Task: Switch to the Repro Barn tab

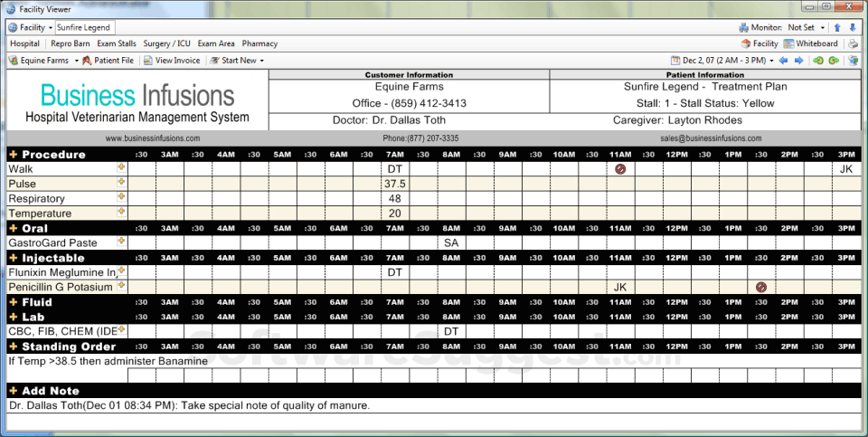Action: click(71, 43)
